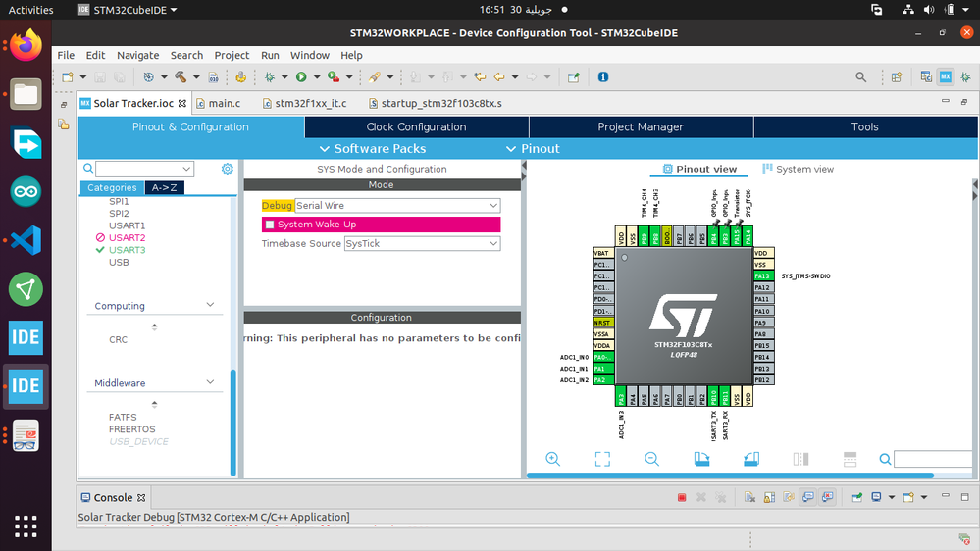This screenshot has width=980, height=551.
Task: Click the debug bug icon in toolbar
Action: click(x=270, y=76)
